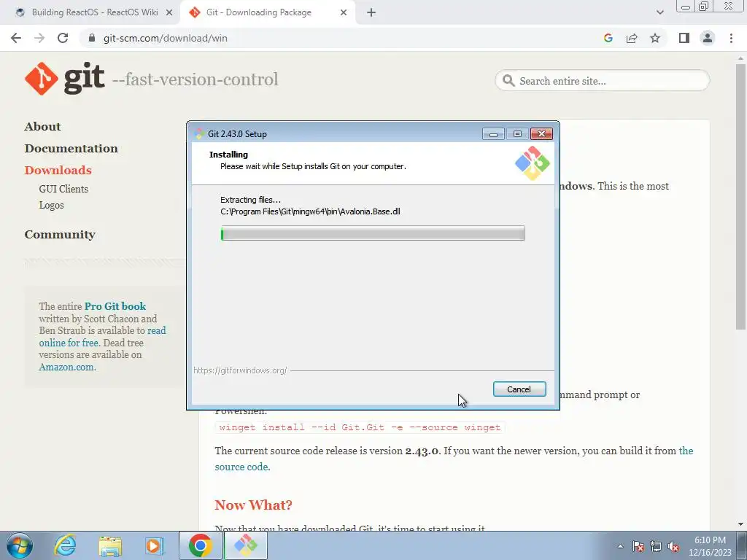
Task: Click the browser forward arrow
Action: (x=39, y=38)
